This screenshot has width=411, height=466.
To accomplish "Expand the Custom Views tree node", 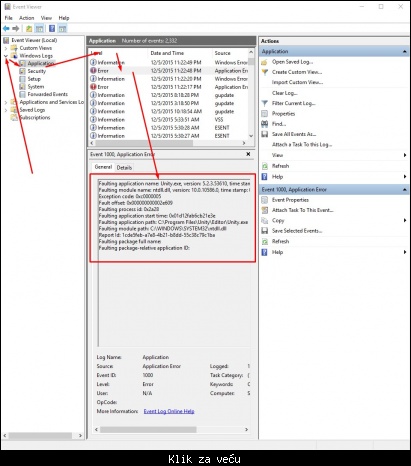I will click(6, 48).
